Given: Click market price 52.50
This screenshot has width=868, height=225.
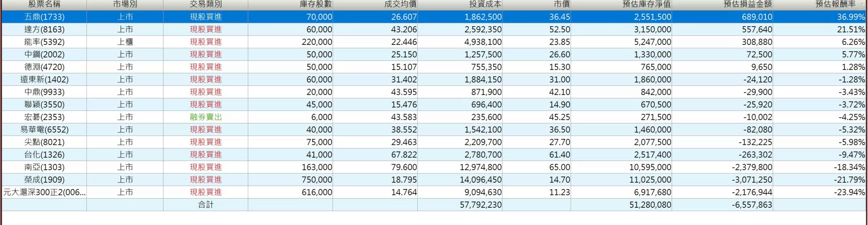Looking at the screenshot, I should point(560,30).
